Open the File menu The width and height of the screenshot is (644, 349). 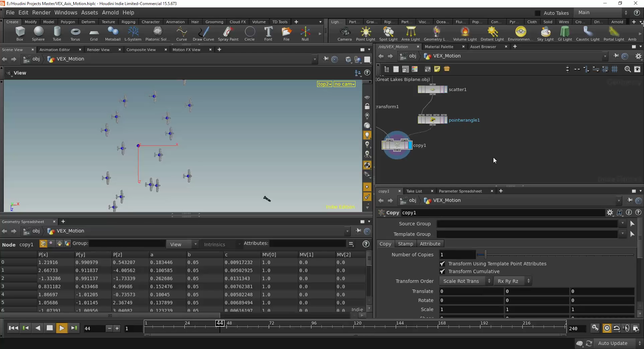pos(10,12)
